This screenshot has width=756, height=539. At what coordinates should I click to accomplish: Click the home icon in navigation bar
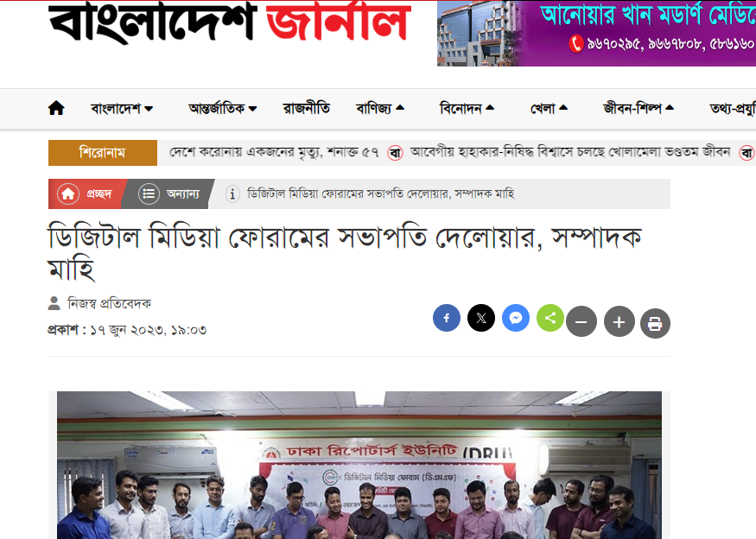[x=56, y=108]
